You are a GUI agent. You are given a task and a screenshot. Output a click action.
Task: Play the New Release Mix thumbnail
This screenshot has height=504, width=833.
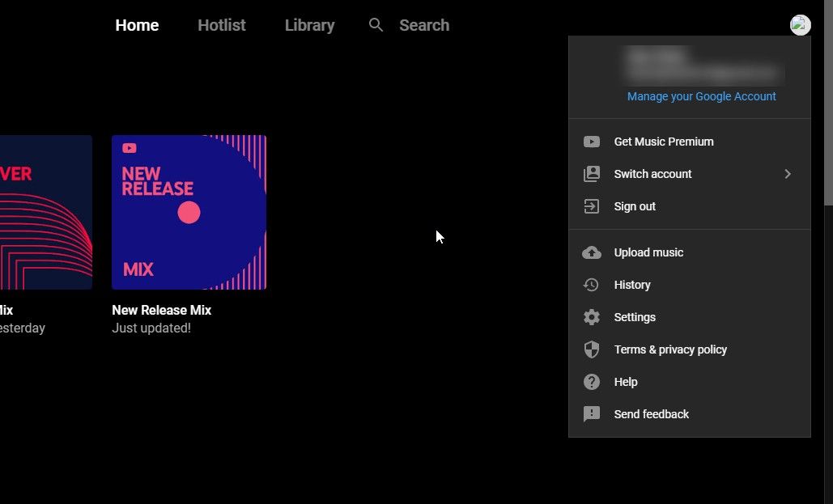click(189, 212)
